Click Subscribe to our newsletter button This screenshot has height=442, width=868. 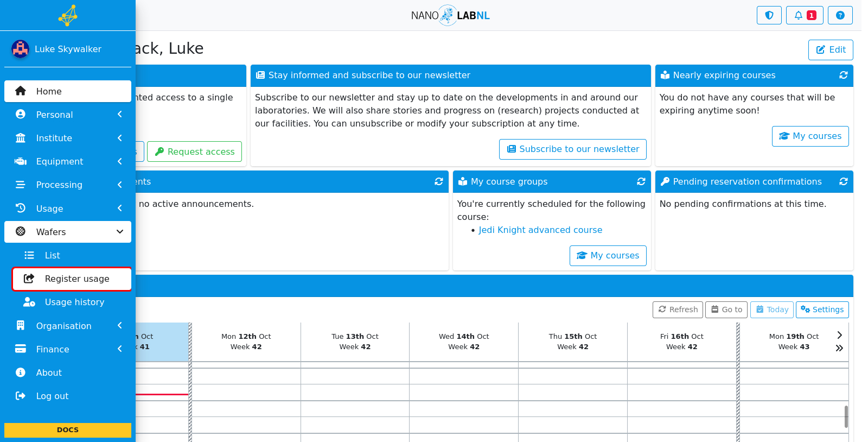[x=573, y=149]
